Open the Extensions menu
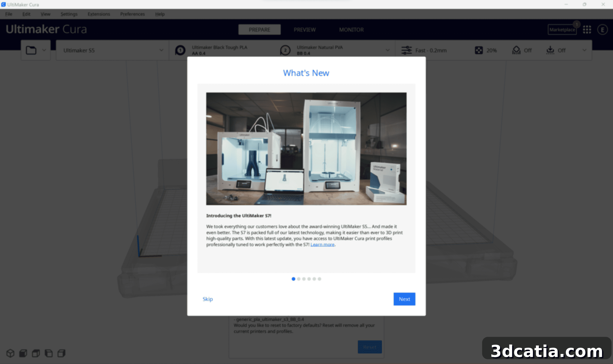613x364 pixels. pos(99,14)
